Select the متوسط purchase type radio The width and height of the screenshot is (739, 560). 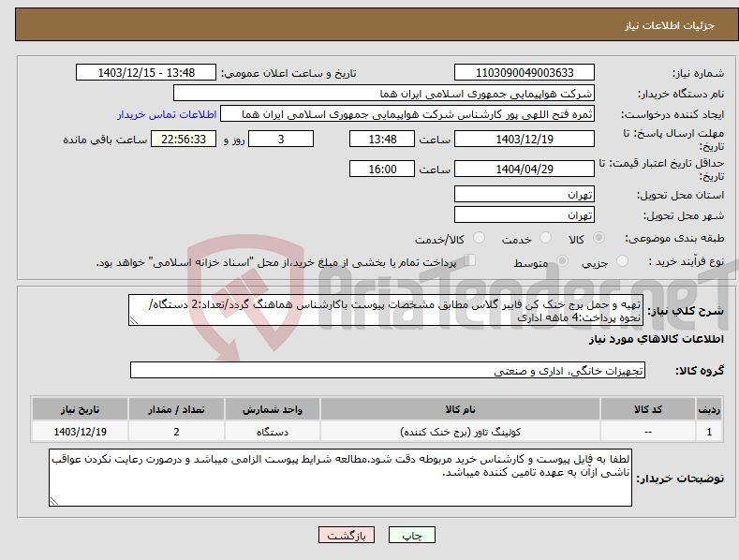click(562, 260)
